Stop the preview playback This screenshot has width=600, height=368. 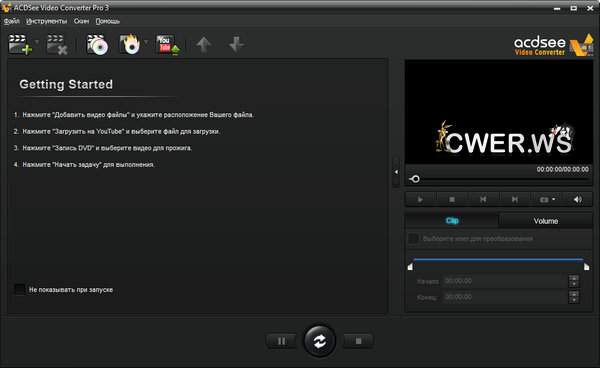[x=452, y=199]
